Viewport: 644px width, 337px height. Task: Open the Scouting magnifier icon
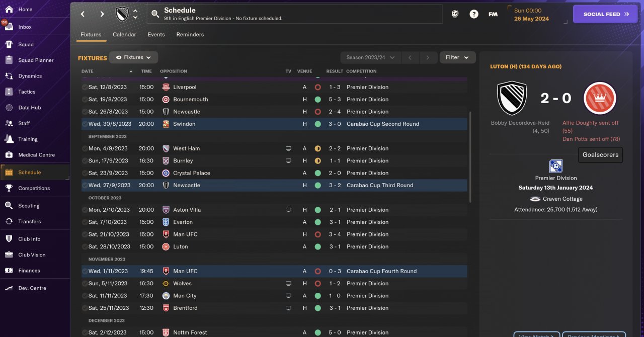tap(9, 206)
